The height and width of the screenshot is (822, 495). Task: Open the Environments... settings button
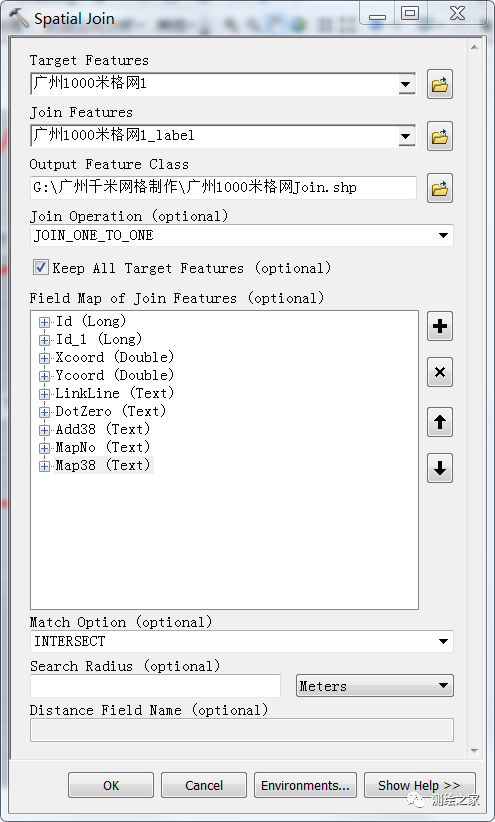[x=305, y=785]
